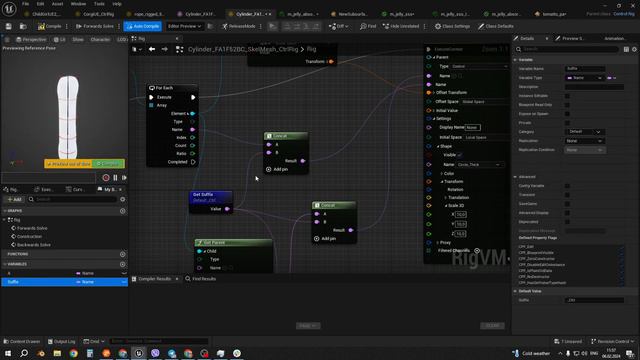Screen dimensions: 640x360
Task: Click Hide Unrelated in toolbar
Action: 401,26
